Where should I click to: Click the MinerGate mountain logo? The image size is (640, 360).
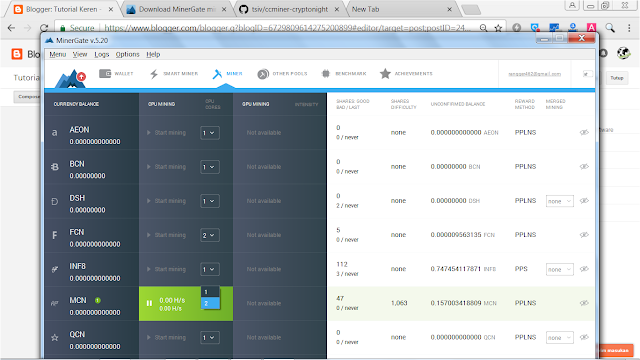[70, 78]
